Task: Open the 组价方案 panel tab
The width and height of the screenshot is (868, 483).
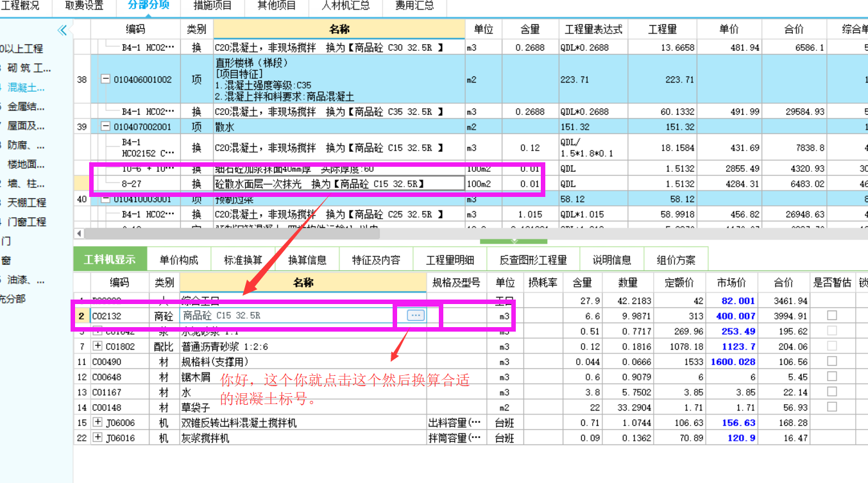Action: pos(676,260)
